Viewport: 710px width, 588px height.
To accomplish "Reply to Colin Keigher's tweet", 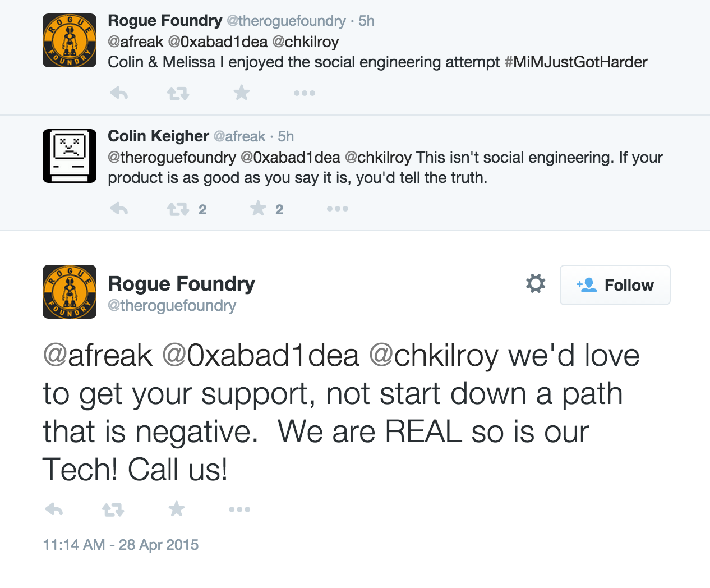I will click(119, 209).
